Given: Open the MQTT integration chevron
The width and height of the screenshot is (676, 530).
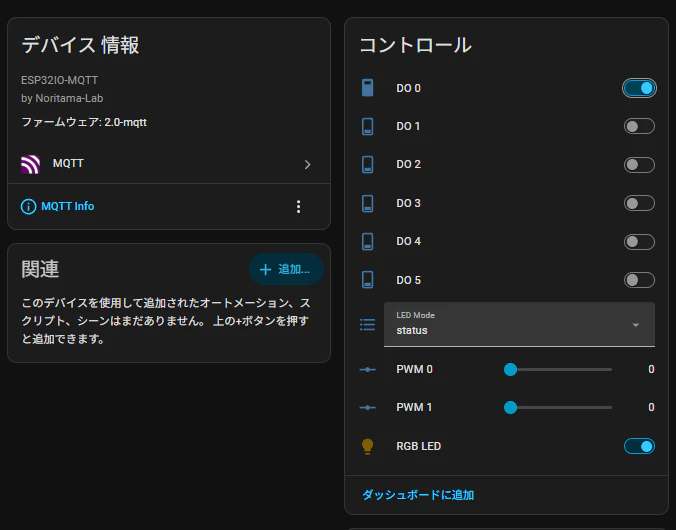Looking at the screenshot, I should pos(307,164).
